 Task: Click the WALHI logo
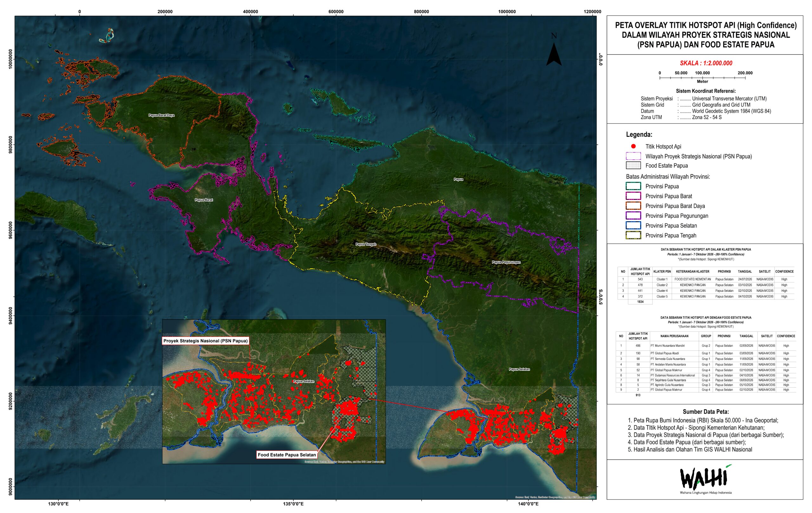(705, 480)
